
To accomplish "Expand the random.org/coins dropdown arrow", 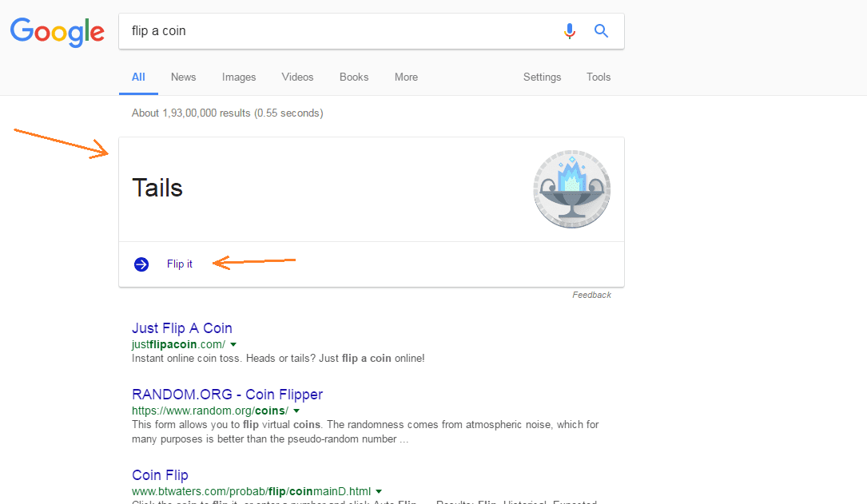I will (296, 411).
